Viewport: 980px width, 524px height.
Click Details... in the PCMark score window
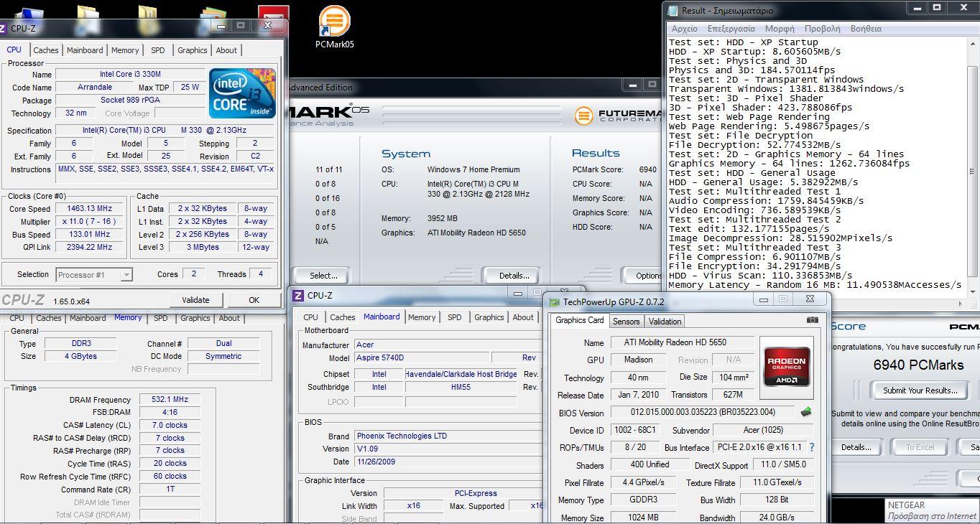[856, 447]
